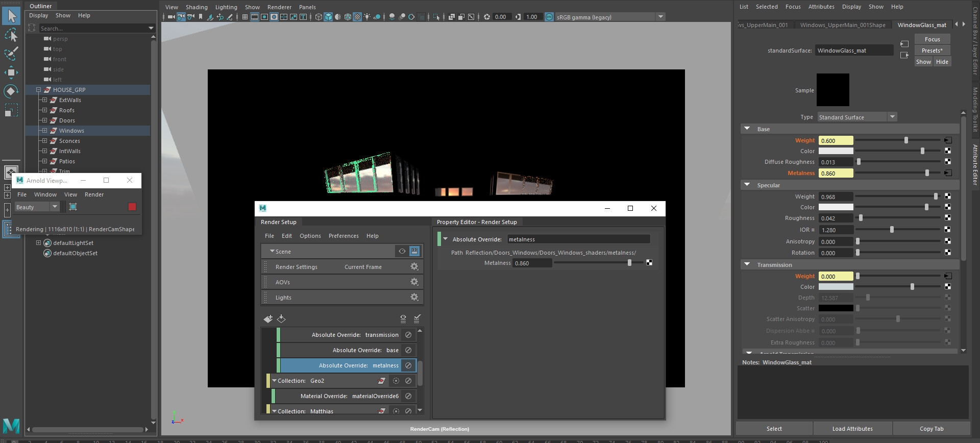Toggle the viewport grid icon
The width and height of the screenshot is (980, 443).
click(245, 17)
